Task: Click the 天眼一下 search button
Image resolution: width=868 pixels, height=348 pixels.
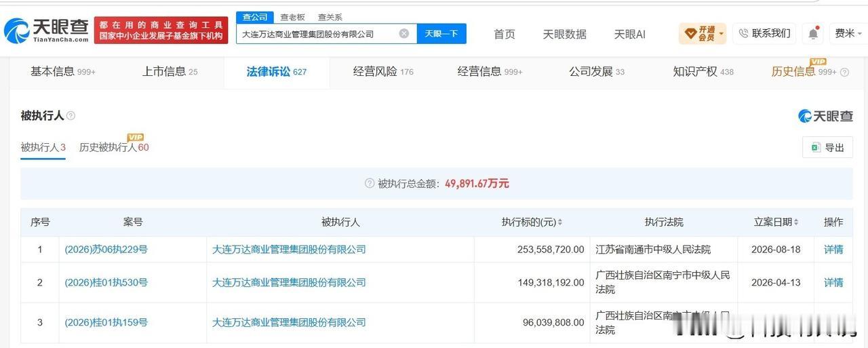Action: 441,33
